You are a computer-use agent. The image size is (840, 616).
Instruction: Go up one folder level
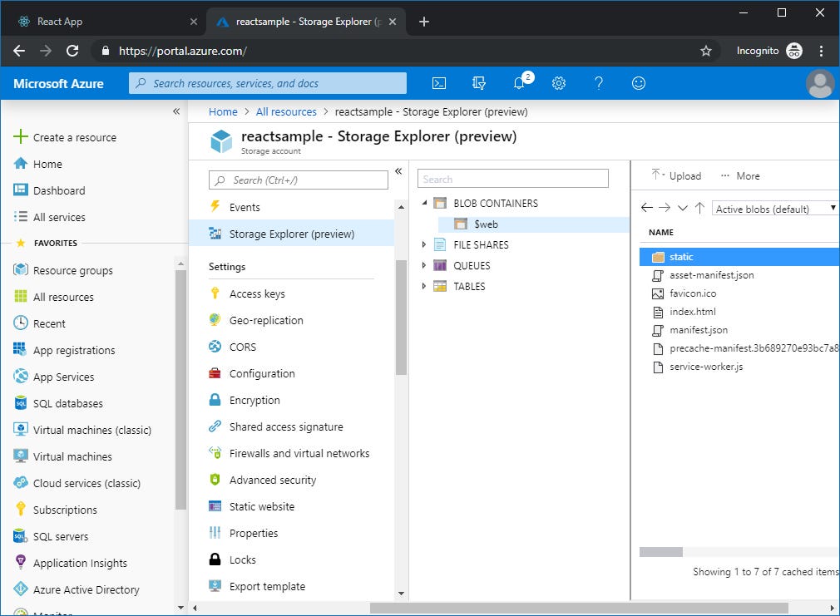[x=699, y=208]
